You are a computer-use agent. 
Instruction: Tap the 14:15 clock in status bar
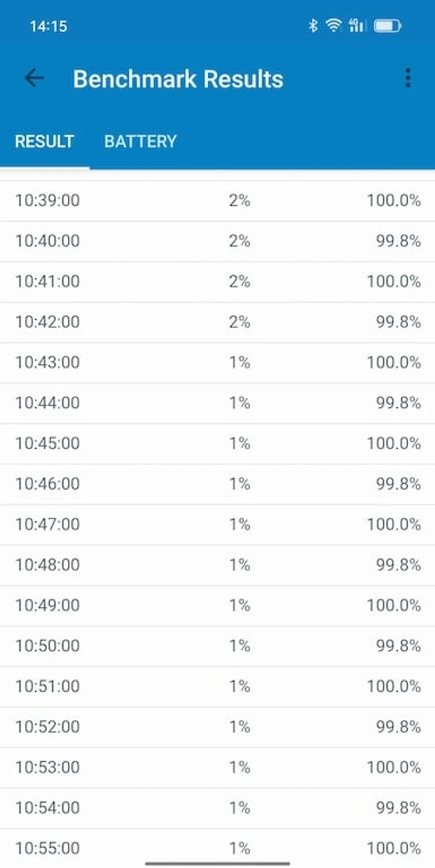tap(48, 26)
